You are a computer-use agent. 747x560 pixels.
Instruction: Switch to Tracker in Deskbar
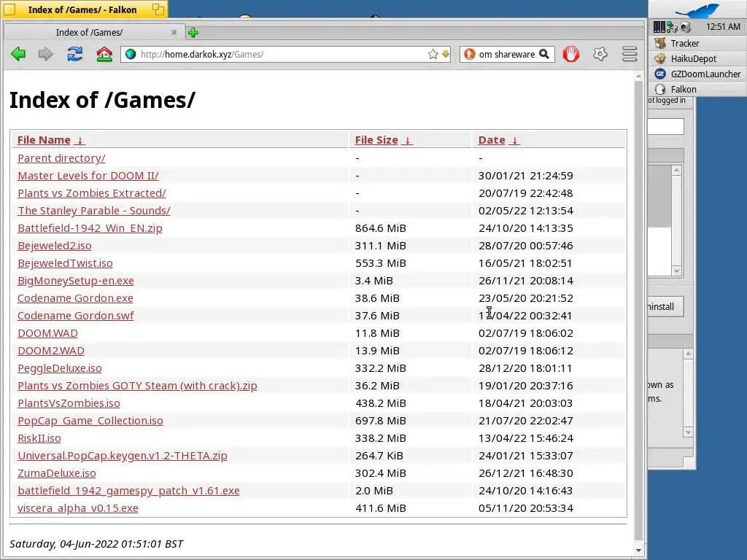point(697,43)
